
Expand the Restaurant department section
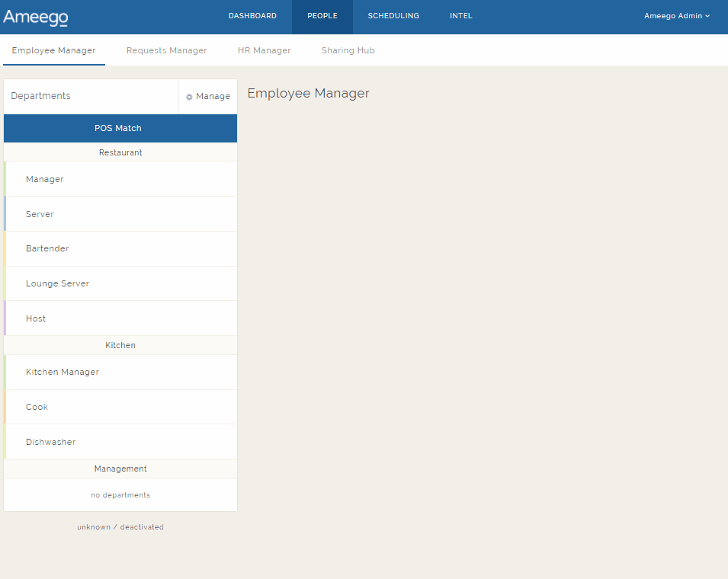tap(120, 152)
